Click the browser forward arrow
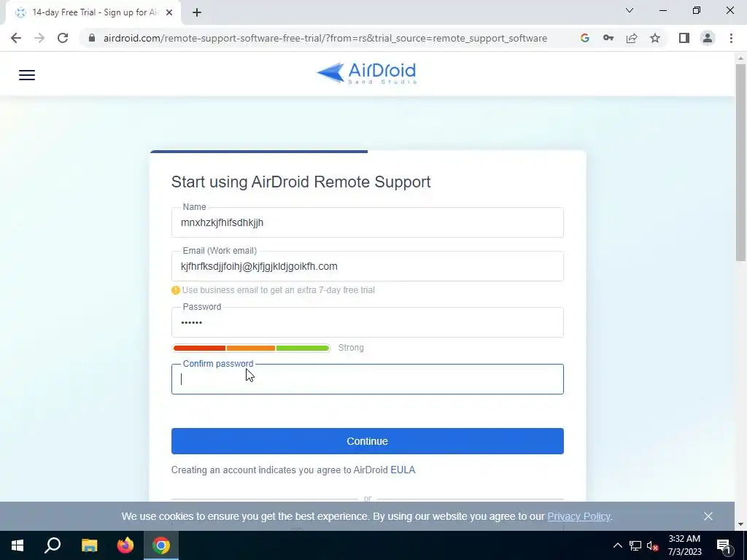 39,38
